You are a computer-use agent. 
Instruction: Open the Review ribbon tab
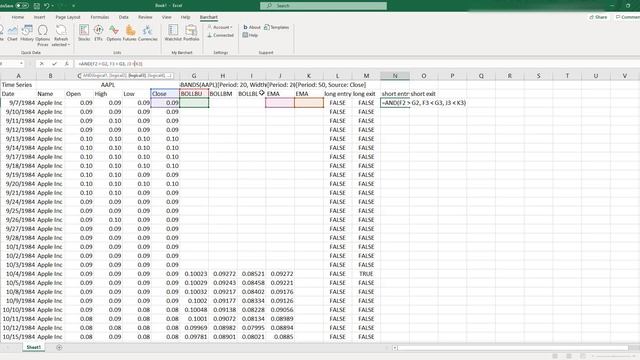click(145, 17)
